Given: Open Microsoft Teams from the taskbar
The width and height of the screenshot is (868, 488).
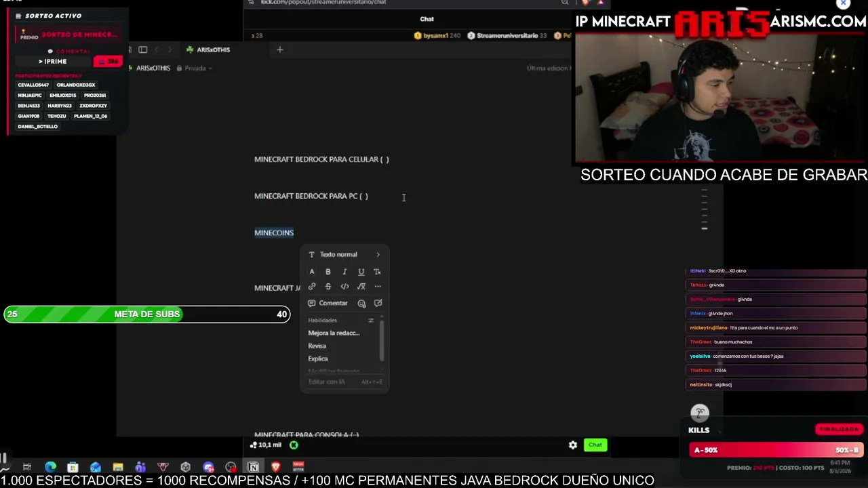Looking at the screenshot, I should (x=140, y=467).
